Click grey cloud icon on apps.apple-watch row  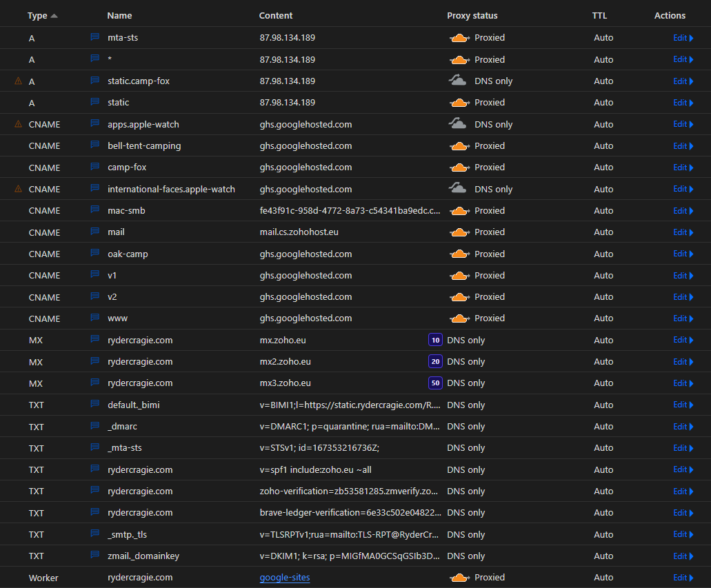[457, 123]
